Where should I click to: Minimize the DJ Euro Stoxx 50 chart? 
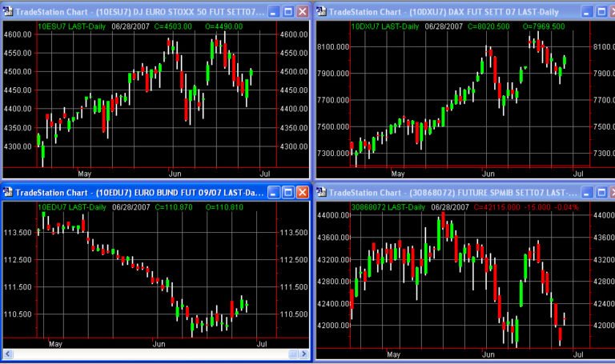272,11
